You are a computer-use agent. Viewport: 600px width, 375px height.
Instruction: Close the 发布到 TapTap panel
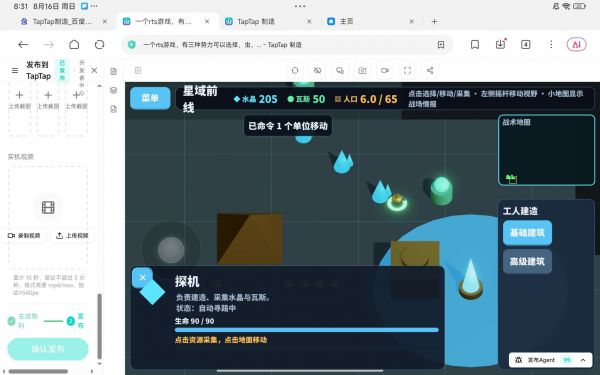94,70
